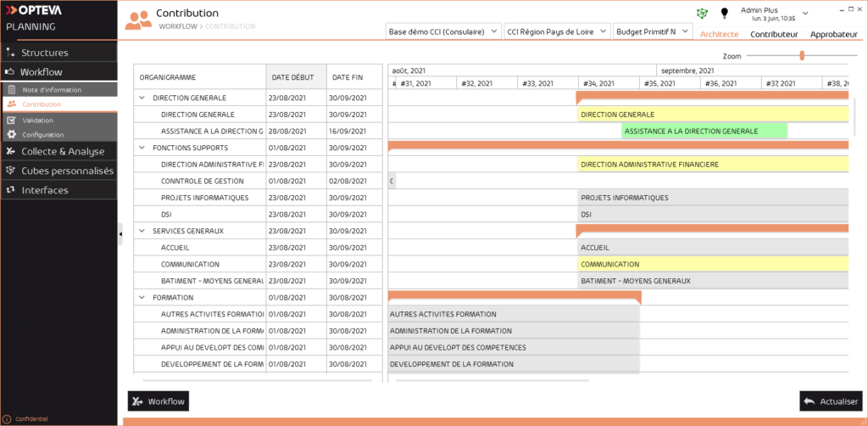Open the Budget Primitif N dropdown
The image size is (868, 426).
[x=652, y=31]
